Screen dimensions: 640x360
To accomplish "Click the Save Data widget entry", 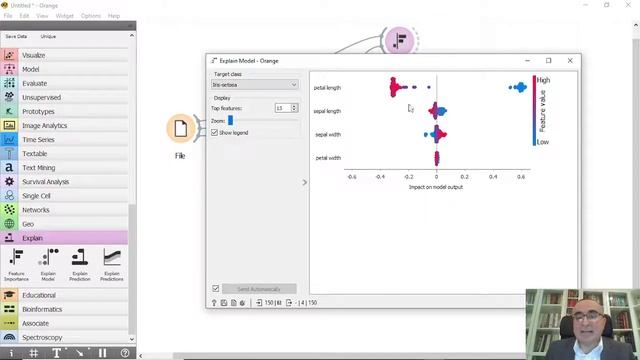I will tap(16, 36).
